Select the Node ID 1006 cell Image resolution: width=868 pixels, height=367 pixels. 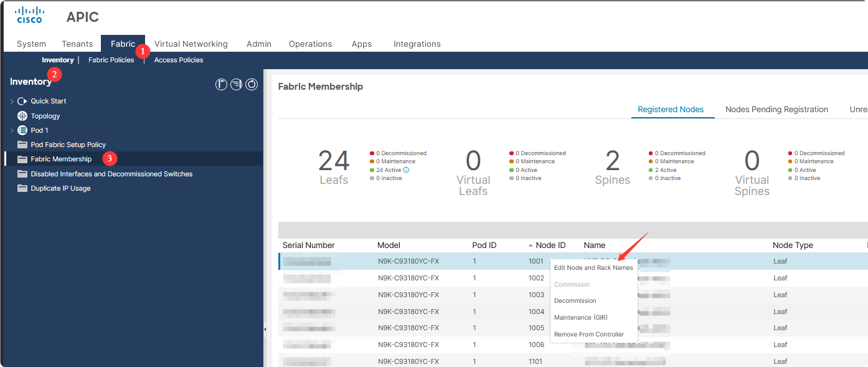(536, 345)
